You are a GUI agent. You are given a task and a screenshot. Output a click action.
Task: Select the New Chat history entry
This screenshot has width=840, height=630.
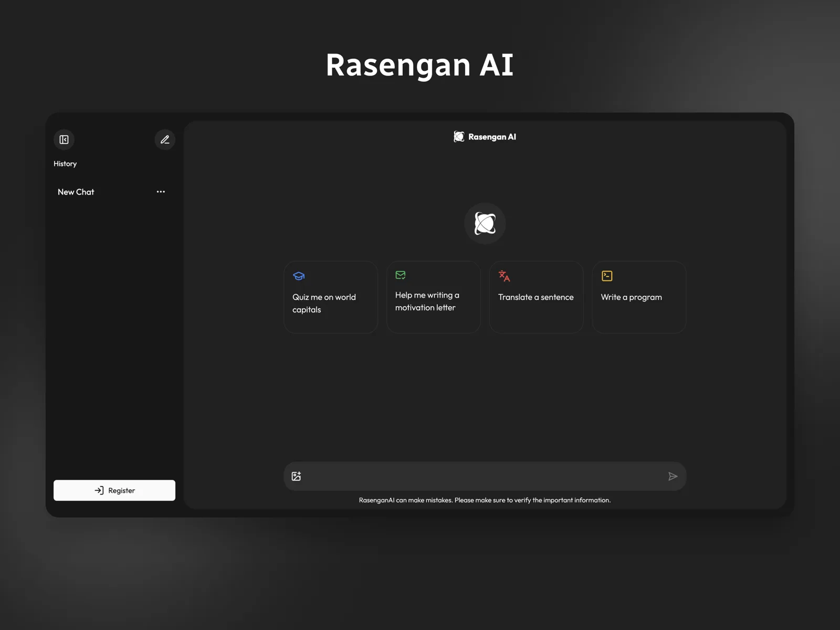(114, 192)
